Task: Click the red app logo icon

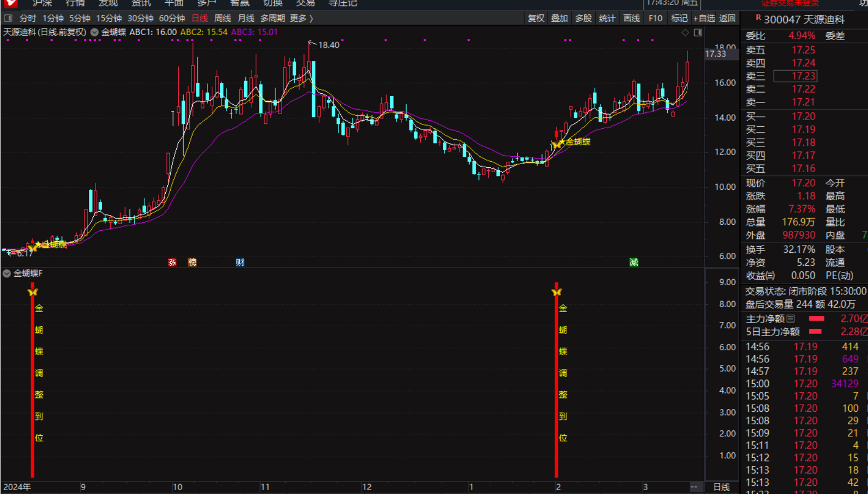Action: point(10,3)
